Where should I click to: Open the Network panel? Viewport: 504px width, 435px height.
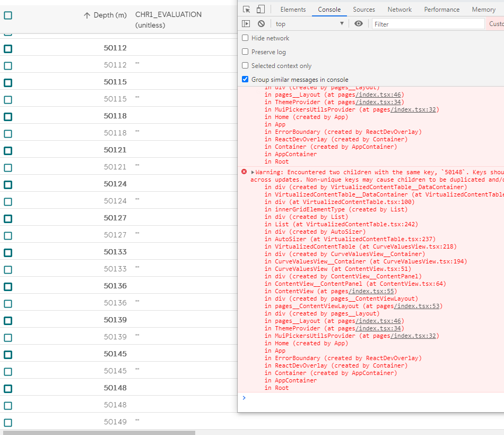399,9
